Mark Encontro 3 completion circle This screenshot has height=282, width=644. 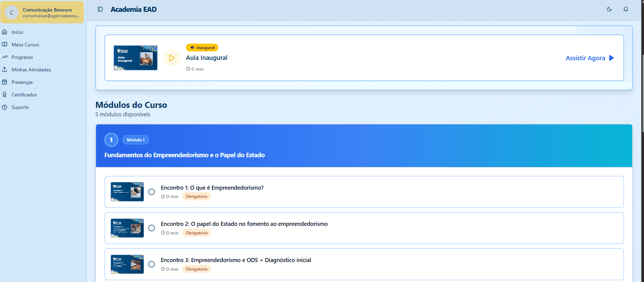coord(152,264)
